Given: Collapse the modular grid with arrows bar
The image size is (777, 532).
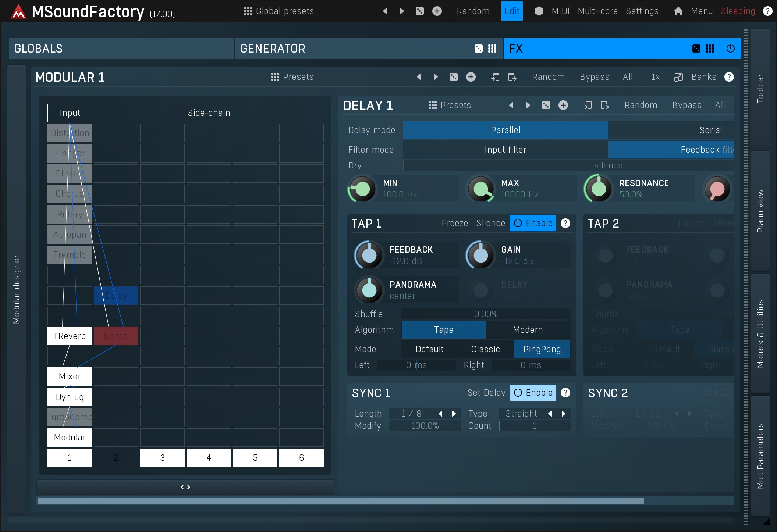Looking at the screenshot, I should click(x=185, y=487).
